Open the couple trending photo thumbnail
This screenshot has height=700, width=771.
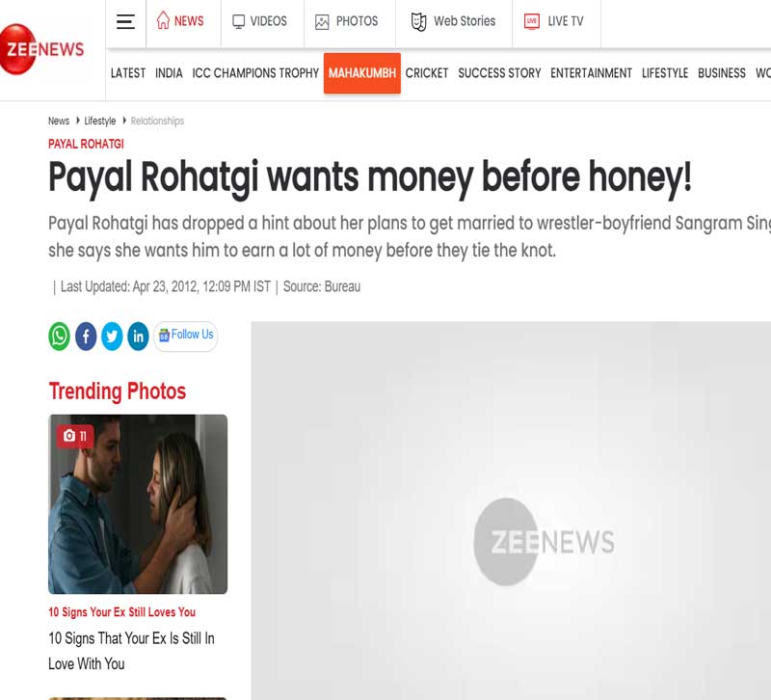click(x=138, y=504)
